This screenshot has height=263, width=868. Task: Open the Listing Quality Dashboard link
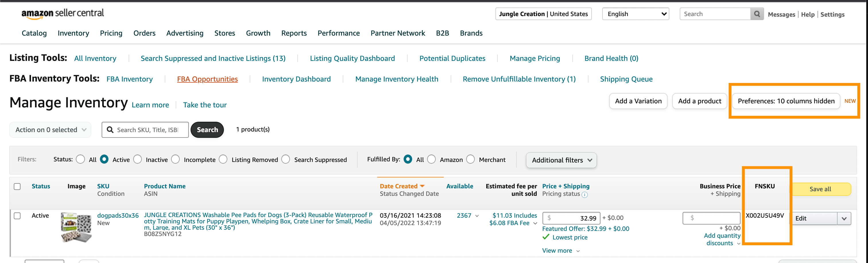pos(352,58)
